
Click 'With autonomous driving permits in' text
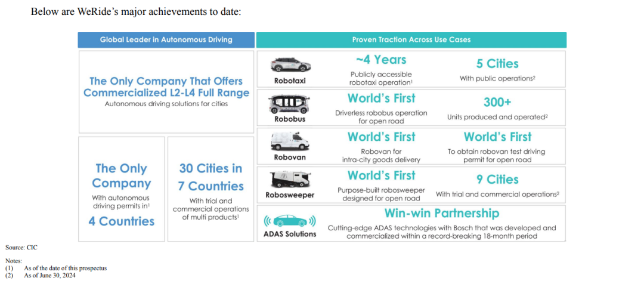click(120, 202)
